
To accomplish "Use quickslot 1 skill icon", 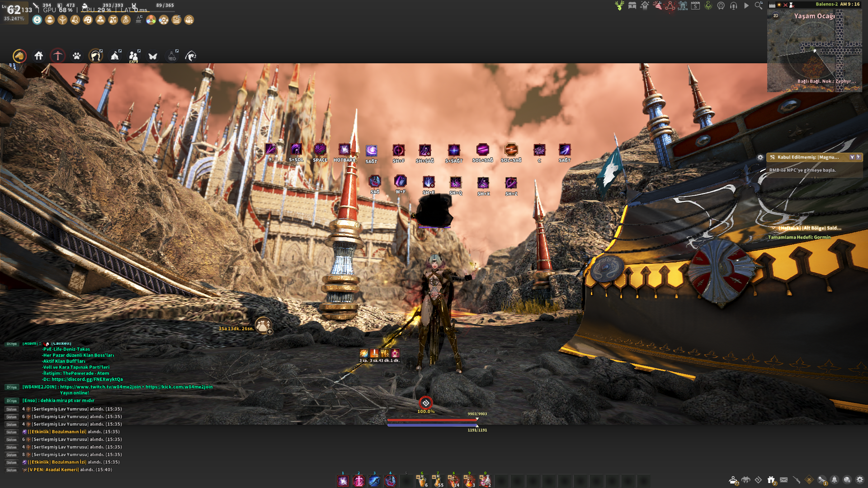I will pyautogui.click(x=343, y=481).
